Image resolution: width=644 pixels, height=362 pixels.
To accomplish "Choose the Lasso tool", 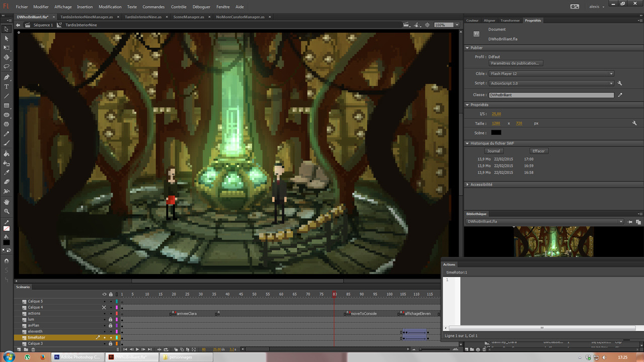I will [7, 66].
